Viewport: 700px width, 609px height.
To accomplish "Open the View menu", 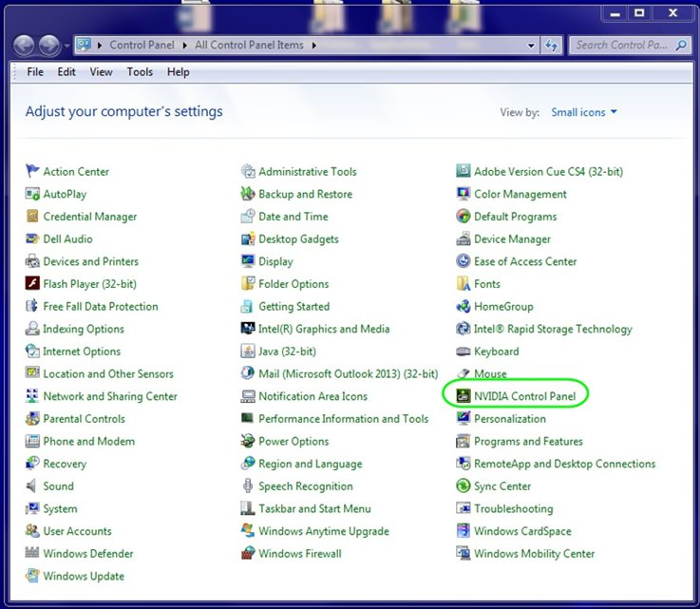I will pyautogui.click(x=101, y=72).
